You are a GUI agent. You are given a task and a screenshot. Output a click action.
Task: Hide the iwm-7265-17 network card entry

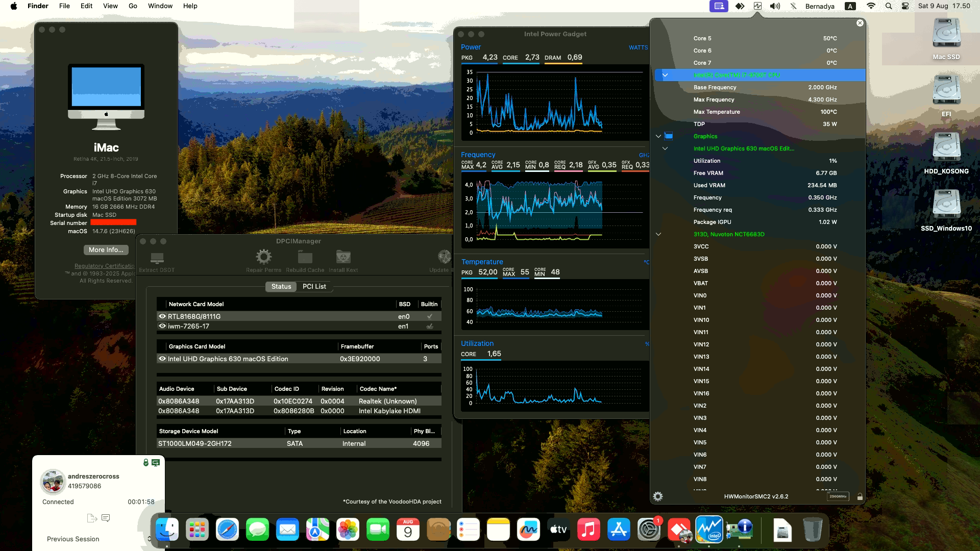pyautogui.click(x=162, y=326)
